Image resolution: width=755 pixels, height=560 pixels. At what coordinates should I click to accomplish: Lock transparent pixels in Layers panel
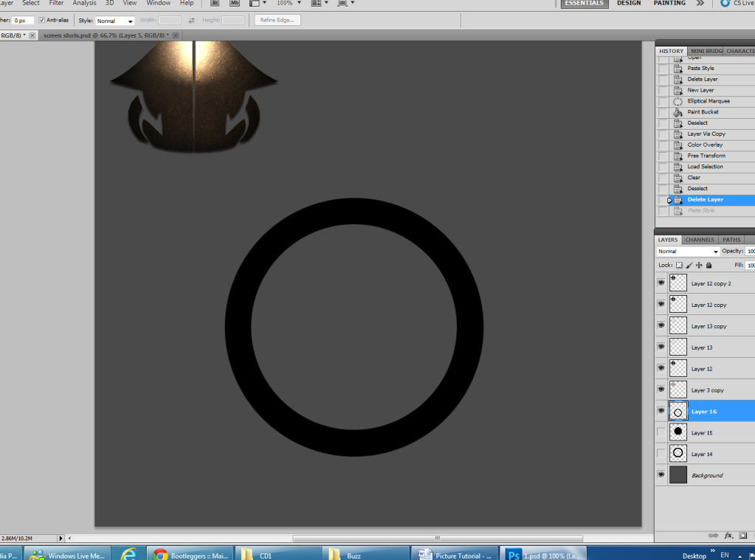[x=679, y=266]
